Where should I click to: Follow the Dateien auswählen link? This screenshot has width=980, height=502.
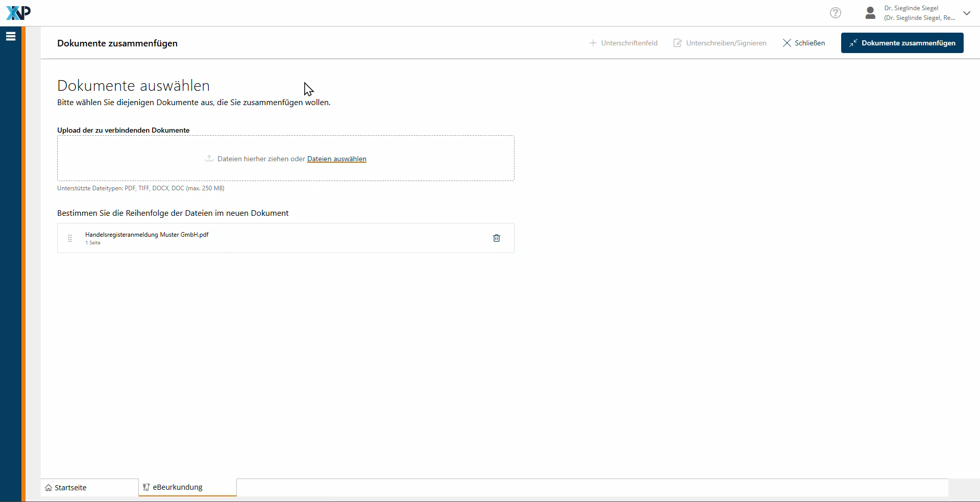[336, 159]
